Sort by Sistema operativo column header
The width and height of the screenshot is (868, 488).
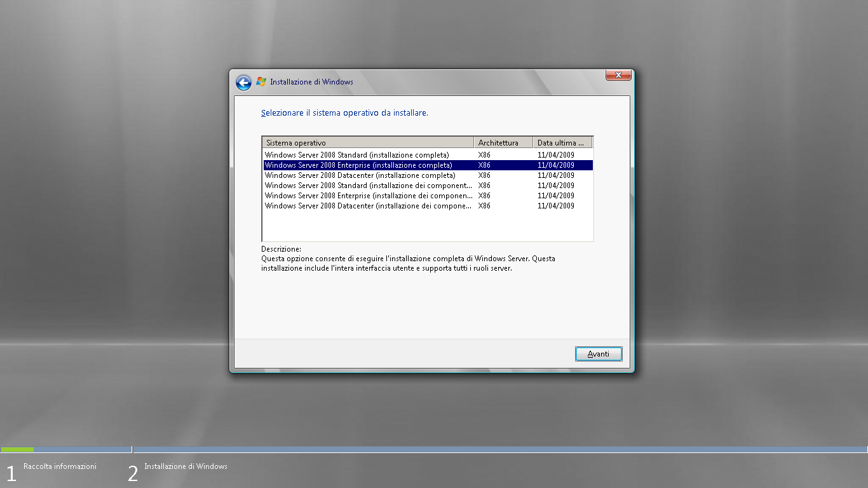click(x=368, y=142)
